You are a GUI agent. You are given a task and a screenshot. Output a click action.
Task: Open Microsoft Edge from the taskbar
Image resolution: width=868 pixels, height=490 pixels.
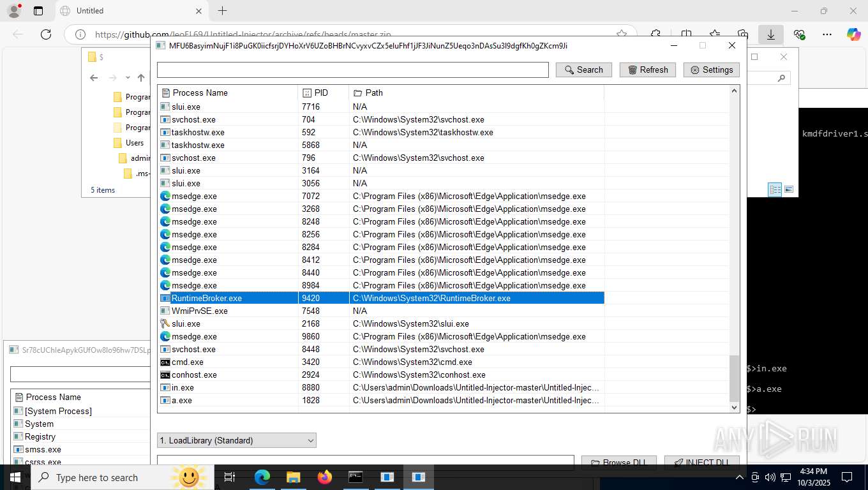coord(262,477)
